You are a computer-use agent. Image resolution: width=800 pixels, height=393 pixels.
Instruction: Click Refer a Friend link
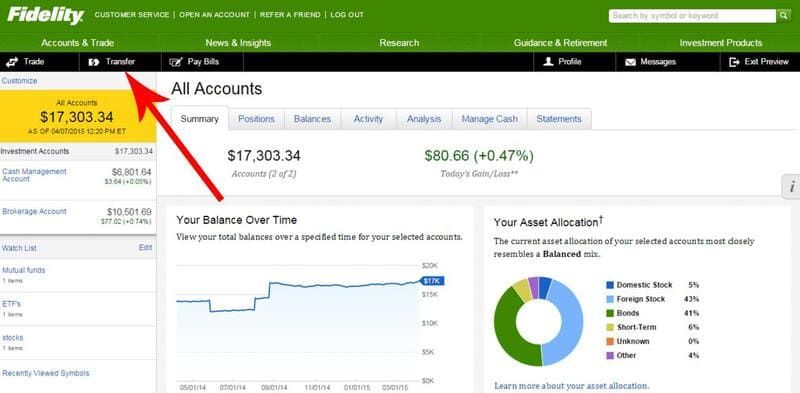(290, 15)
